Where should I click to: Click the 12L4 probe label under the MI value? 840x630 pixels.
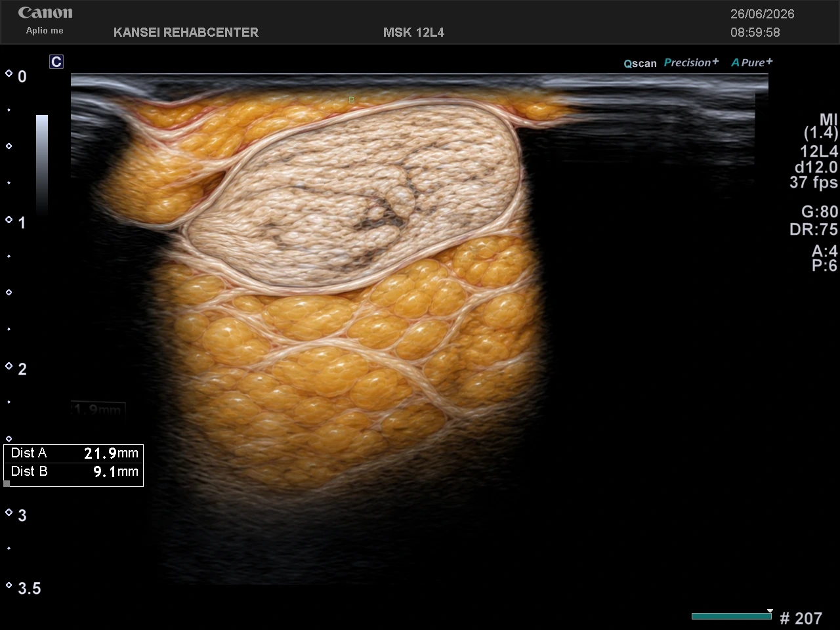819,151
